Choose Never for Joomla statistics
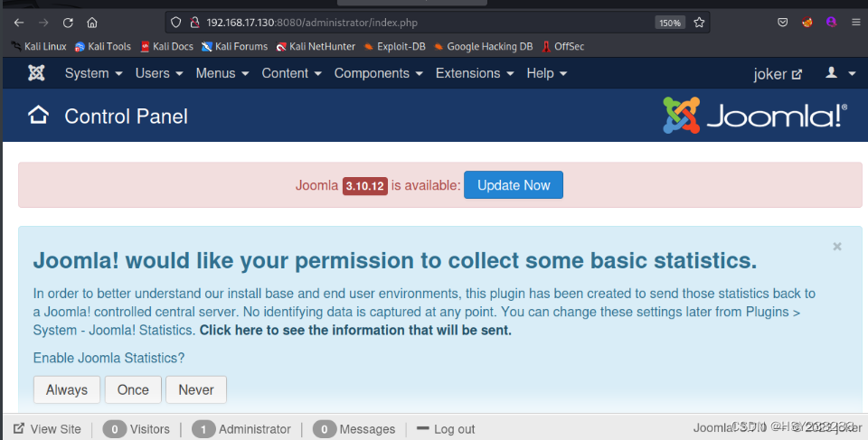Image resolution: width=868 pixels, height=440 pixels. [x=196, y=389]
